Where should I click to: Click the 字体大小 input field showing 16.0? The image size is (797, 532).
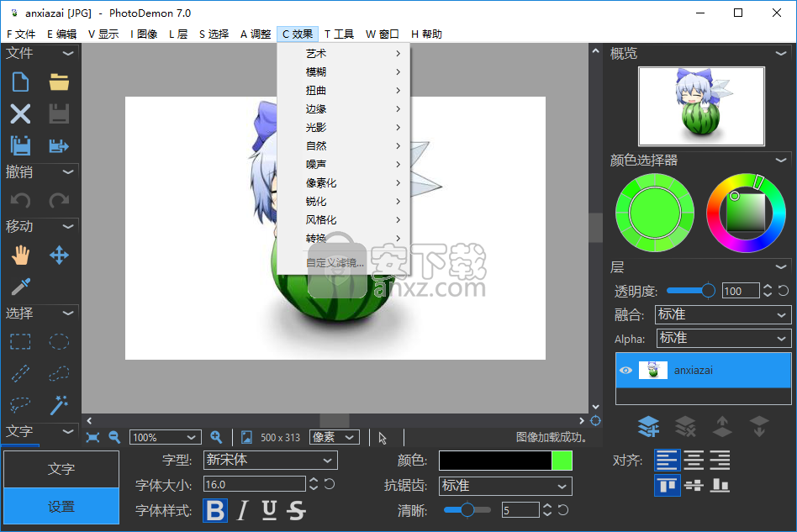(254, 484)
